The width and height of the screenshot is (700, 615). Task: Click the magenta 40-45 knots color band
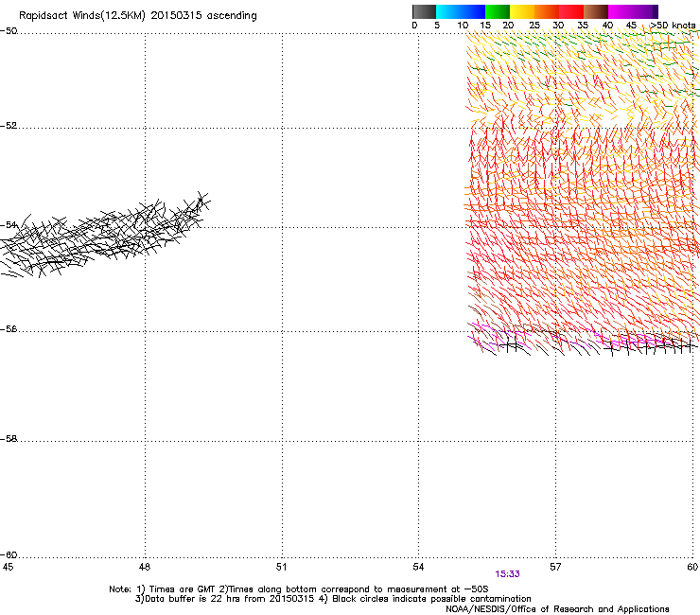click(621, 11)
